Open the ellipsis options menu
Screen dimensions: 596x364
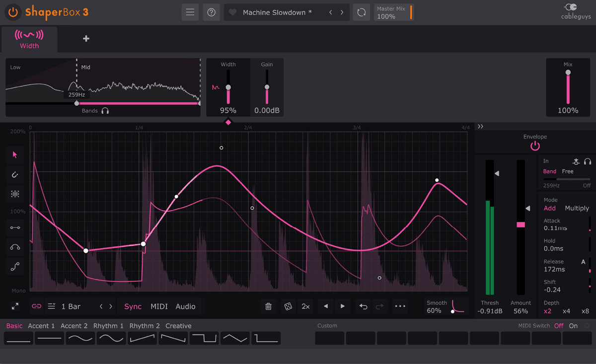(x=400, y=306)
